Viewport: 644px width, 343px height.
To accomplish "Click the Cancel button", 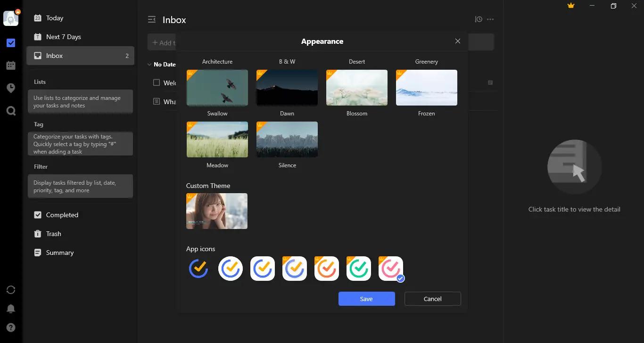I will pos(432,299).
